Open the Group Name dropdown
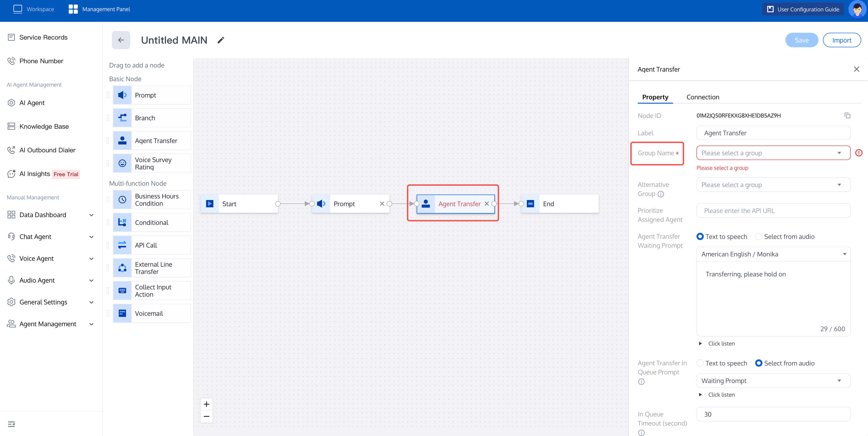This screenshot has width=868, height=436. 773,153
